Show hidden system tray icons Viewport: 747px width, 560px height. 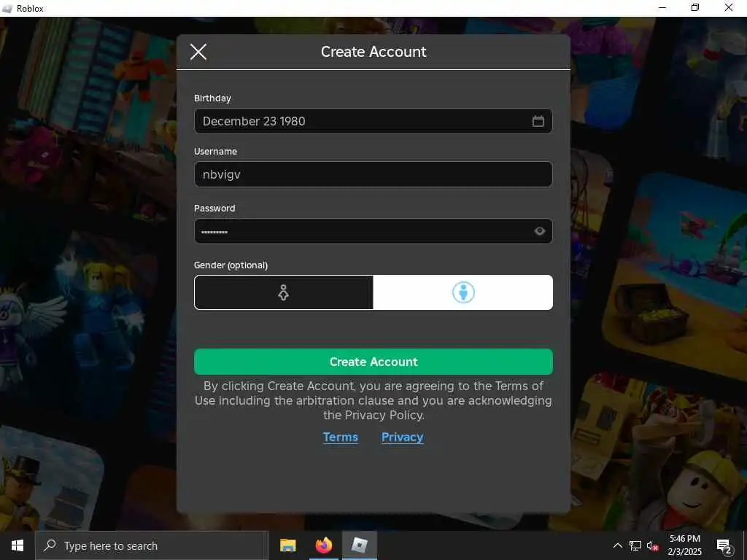pyautogui.click(x=617, y=545)
